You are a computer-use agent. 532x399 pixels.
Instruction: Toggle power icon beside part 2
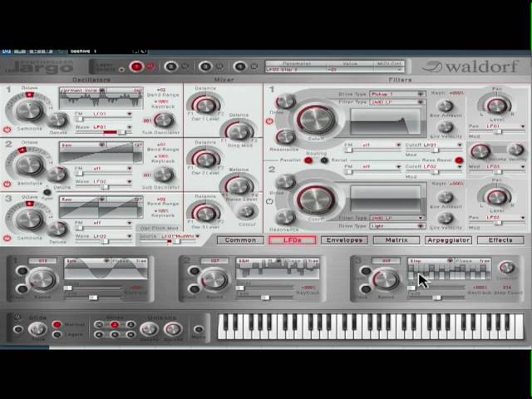pos(185,66)
